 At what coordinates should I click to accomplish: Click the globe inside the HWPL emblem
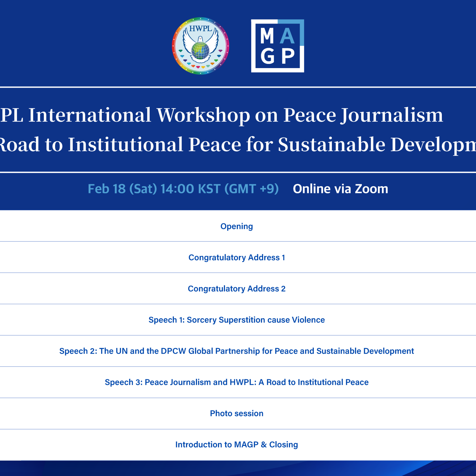(x=200, y=50)
